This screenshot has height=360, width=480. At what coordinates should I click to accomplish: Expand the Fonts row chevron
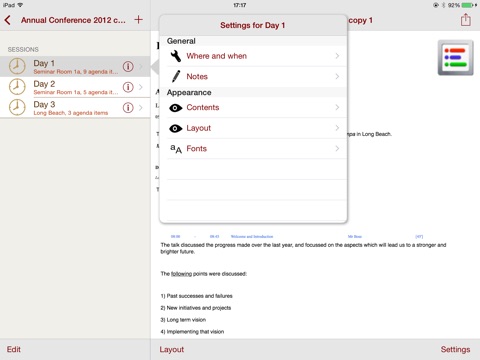point(337,148)
